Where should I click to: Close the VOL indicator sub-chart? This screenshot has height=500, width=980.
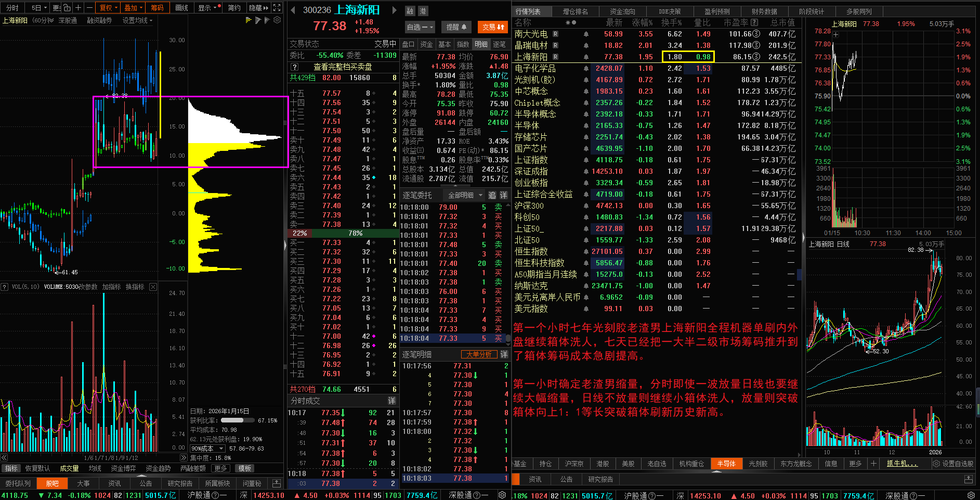coord(153,287)
